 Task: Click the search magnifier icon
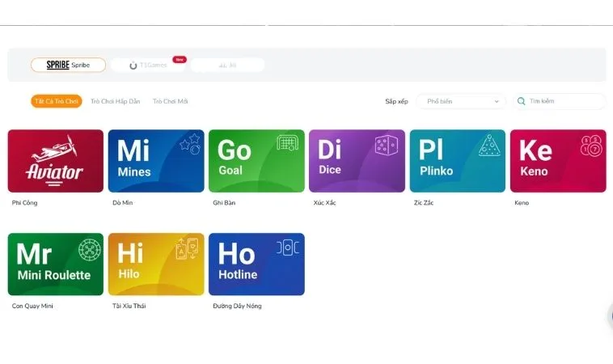[x=522, y=102]
